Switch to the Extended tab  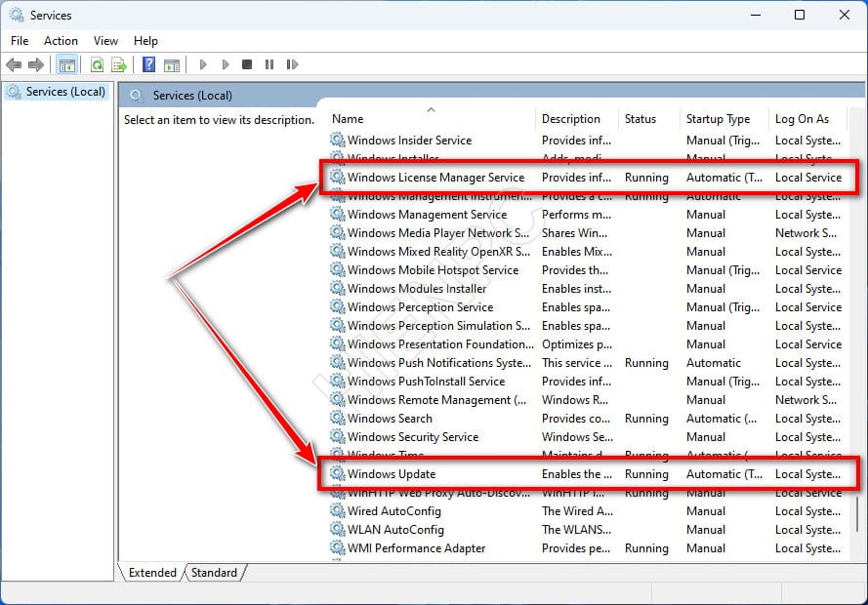click(x=152, y=573)
